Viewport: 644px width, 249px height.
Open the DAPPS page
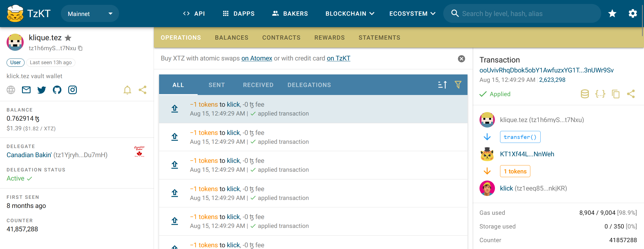tap(238, 13)
